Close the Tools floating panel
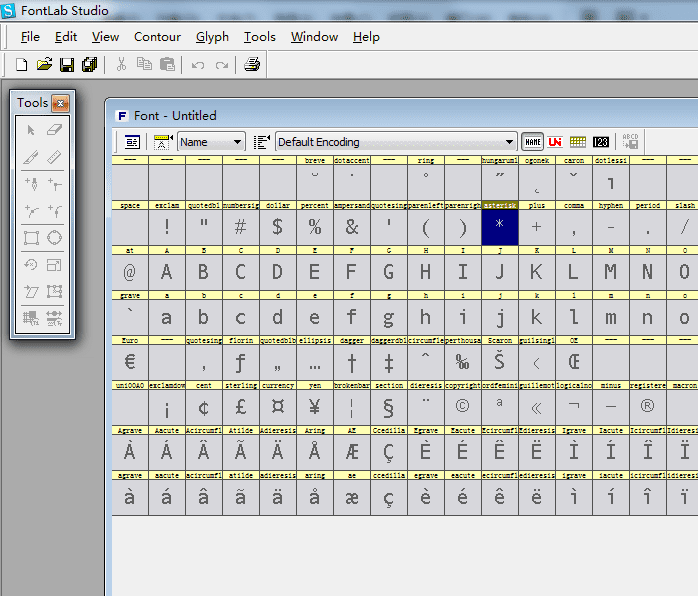 pyautogui.click(x=60, y=103)
